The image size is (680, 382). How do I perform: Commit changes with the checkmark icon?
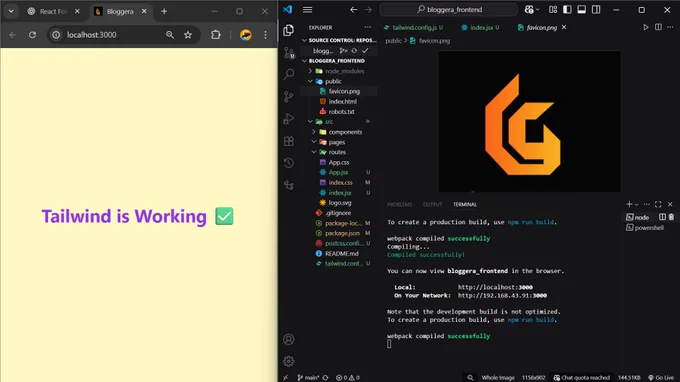click(x=365, y=51)
